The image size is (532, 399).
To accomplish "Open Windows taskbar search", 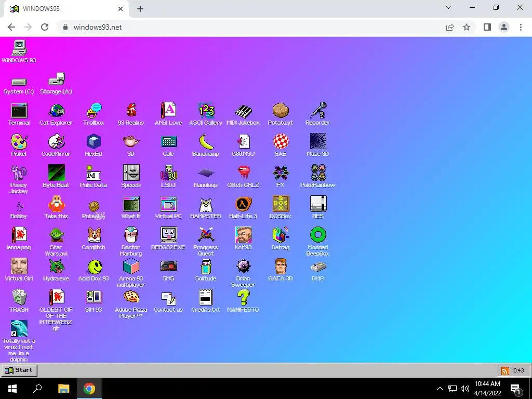I will [37, 389].
